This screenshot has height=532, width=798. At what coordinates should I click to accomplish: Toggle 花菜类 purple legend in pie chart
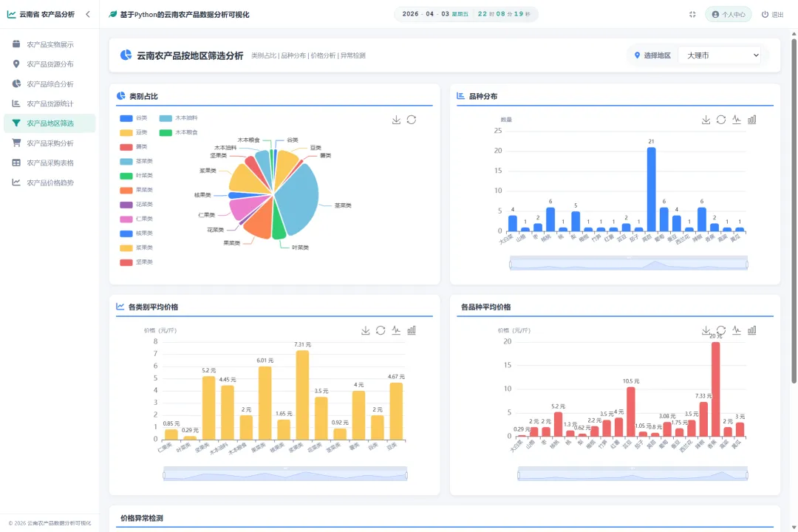click(136, 204)
